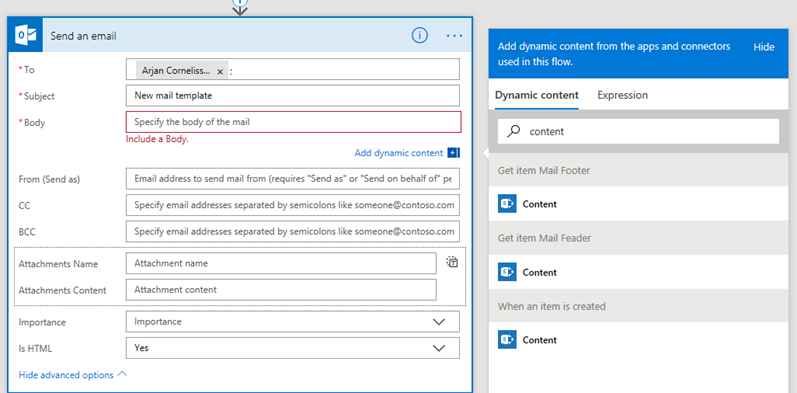Open the ellipsis menu on the email action

pyautogui.click(x=454, y=36)
